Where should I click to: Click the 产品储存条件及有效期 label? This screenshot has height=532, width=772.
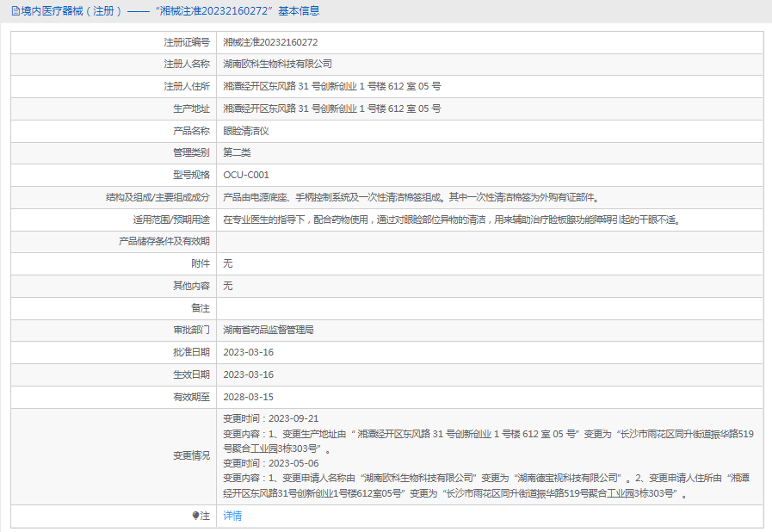point(164,241)
